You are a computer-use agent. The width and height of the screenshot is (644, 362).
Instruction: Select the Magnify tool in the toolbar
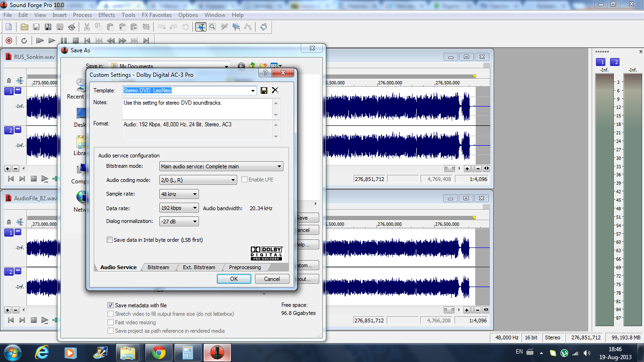[213, 27]
